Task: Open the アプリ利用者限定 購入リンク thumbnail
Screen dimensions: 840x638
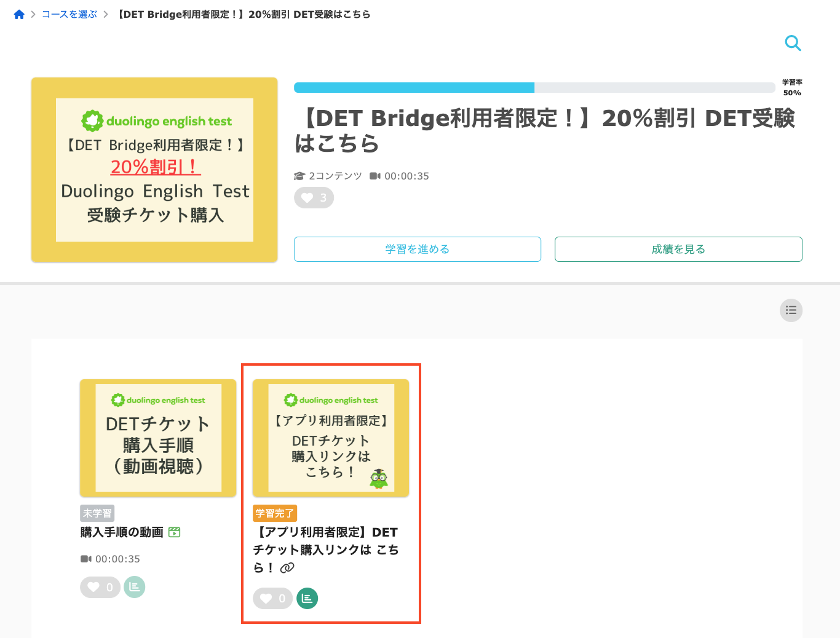Action: click(331, 438)
